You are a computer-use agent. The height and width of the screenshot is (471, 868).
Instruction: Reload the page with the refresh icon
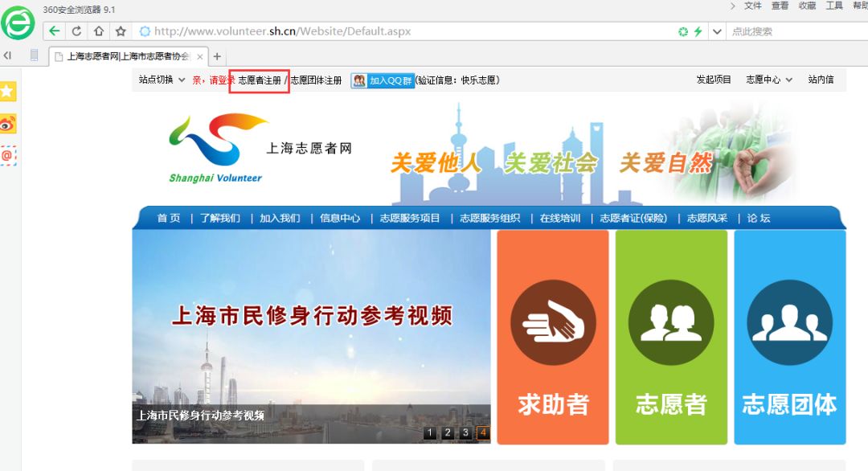[76, 31]
